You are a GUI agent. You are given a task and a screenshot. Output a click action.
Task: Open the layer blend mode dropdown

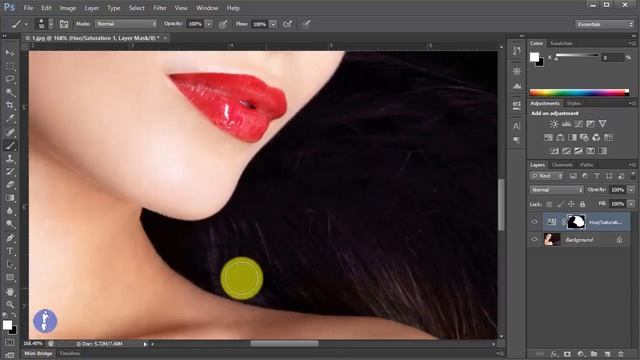coord(557,190)
